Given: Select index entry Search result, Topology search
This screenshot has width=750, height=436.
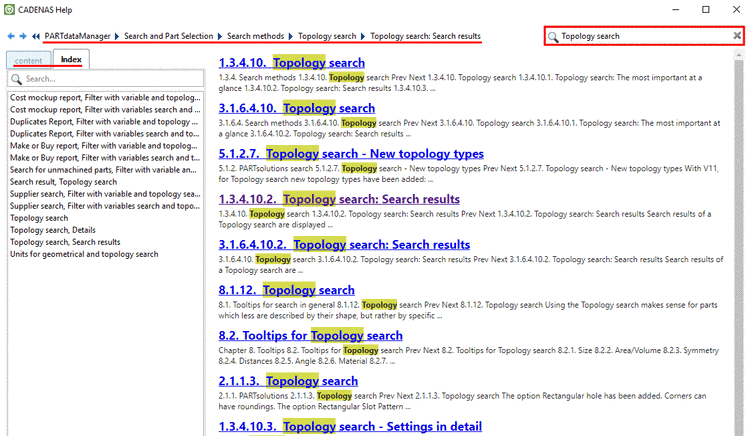Looking at the screenshot, I should [63, 182].
